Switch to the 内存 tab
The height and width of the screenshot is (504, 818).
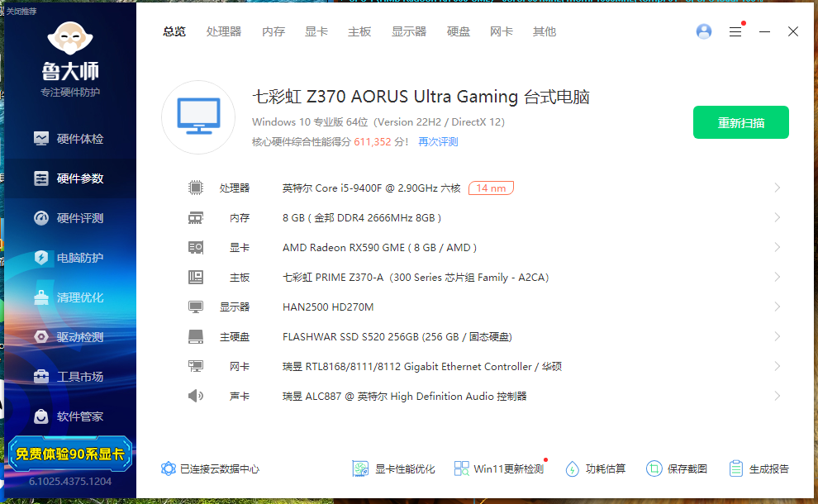(273, 31)
